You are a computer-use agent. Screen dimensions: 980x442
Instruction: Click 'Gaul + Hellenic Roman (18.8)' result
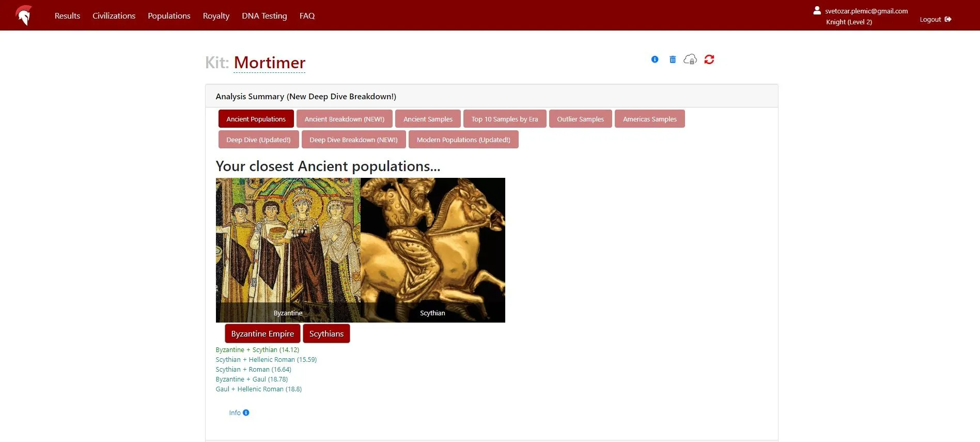(x=259, y=389)
